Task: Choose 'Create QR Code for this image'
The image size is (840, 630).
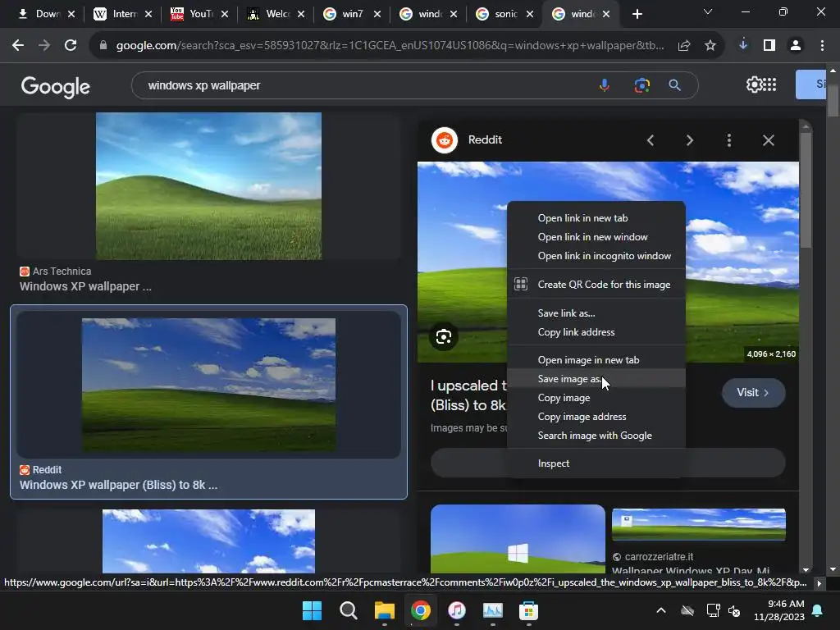Action: [596, 285]
